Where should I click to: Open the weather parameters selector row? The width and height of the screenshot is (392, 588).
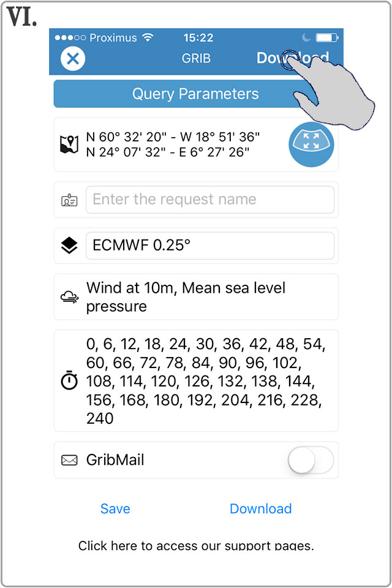point(196,296)
